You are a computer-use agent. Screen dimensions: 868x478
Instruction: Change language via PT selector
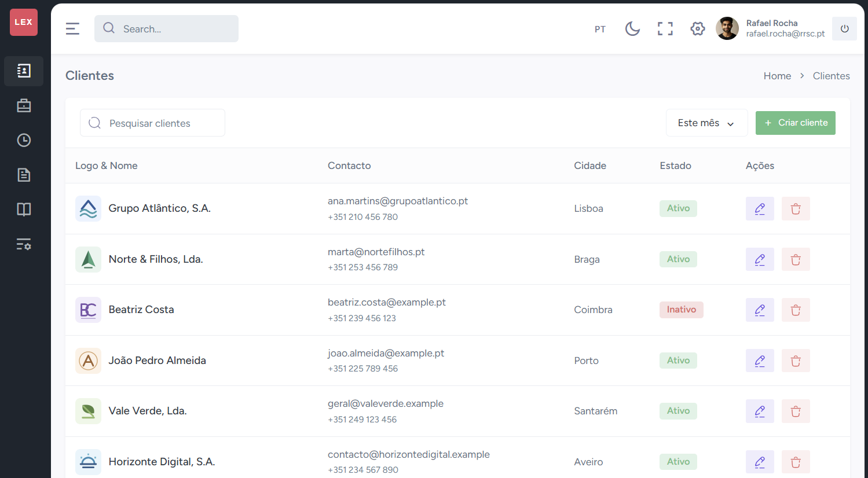point(600,29)
